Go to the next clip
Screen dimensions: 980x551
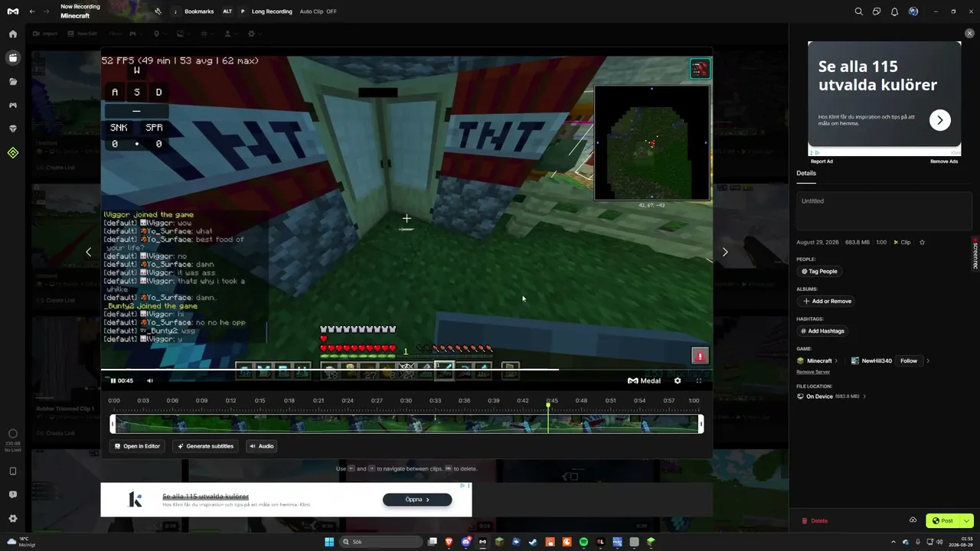[725, 252]
